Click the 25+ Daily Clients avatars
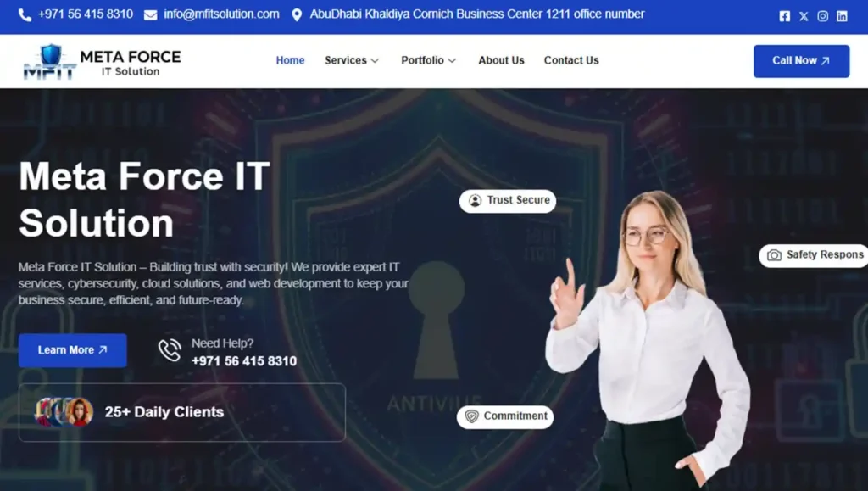 (64, 412)
